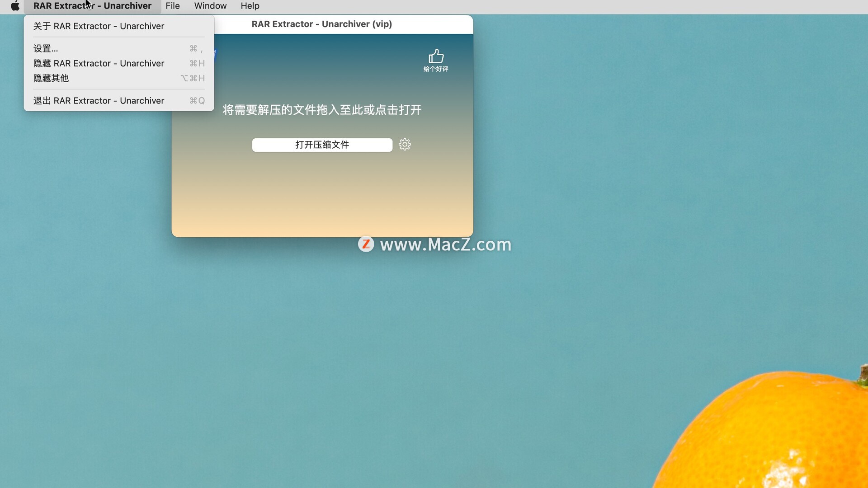Image resolution: width=868 pixels, height=488 pixels.
Task: Click the window title RAR Extractor - Unarchiver (vip)
Action: [x=322, y=24]
